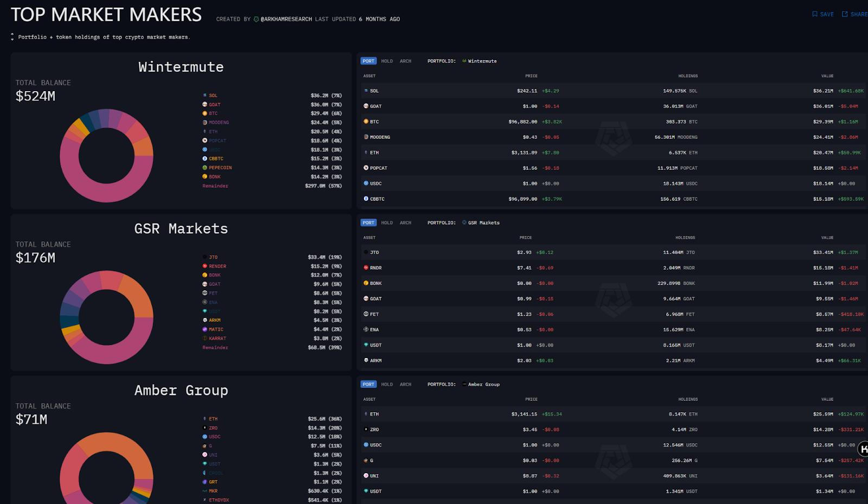Click SOL token icon in Wintermute table
868x504 pixels.
point(366,91)
